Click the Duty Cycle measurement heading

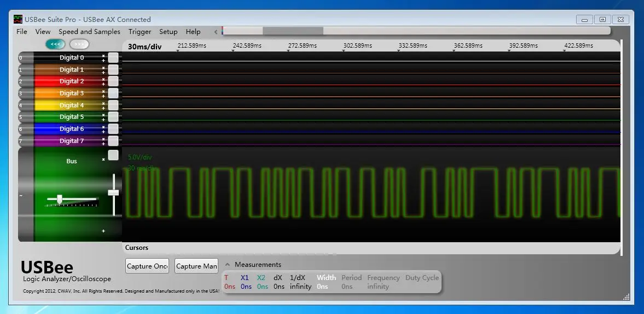[422, 278]
